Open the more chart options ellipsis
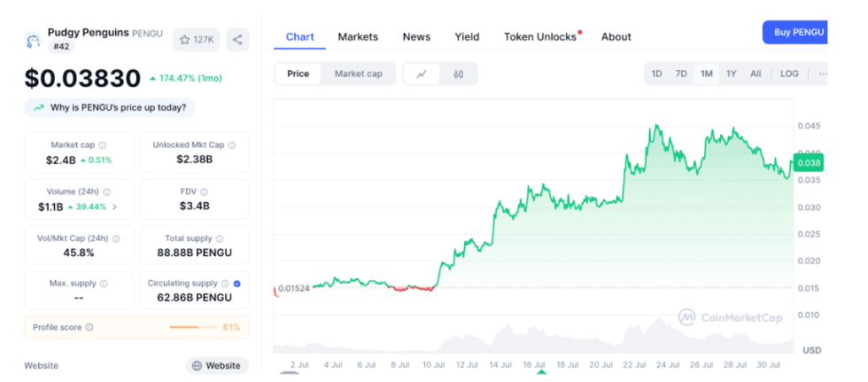This screenshot has height=382, width=868. [x=823, y=74]
